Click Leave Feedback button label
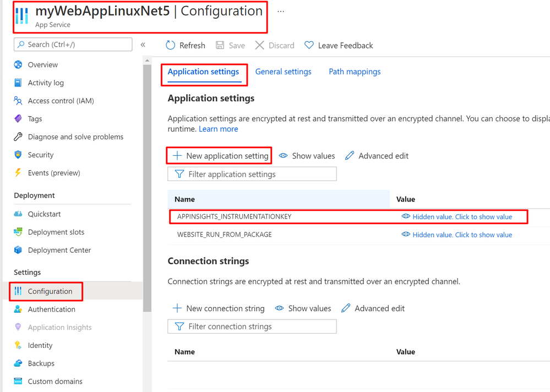Screen dimensions: 550x392 pyautogui.click(x=346, y=46)
